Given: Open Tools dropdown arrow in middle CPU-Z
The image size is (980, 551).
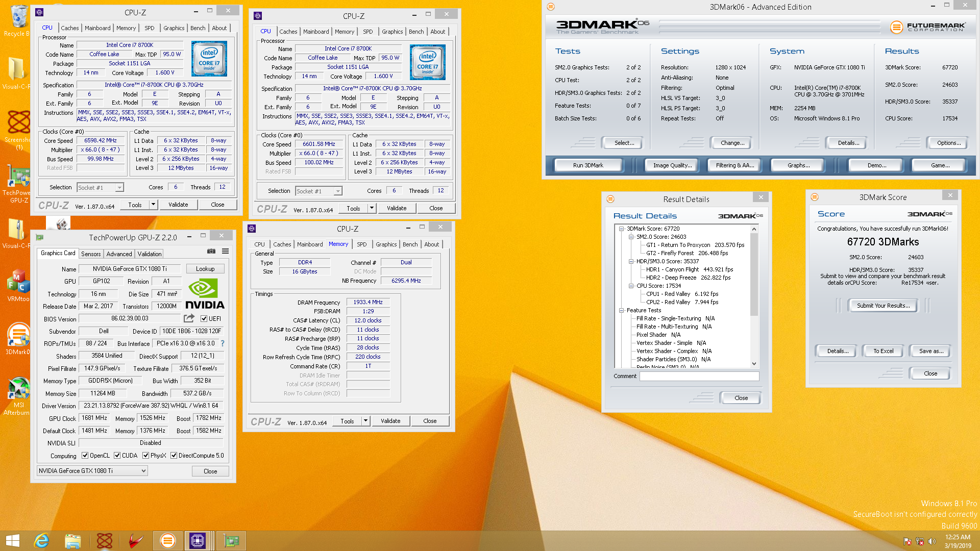Looking at the screenshot, I should coord(372,208).
